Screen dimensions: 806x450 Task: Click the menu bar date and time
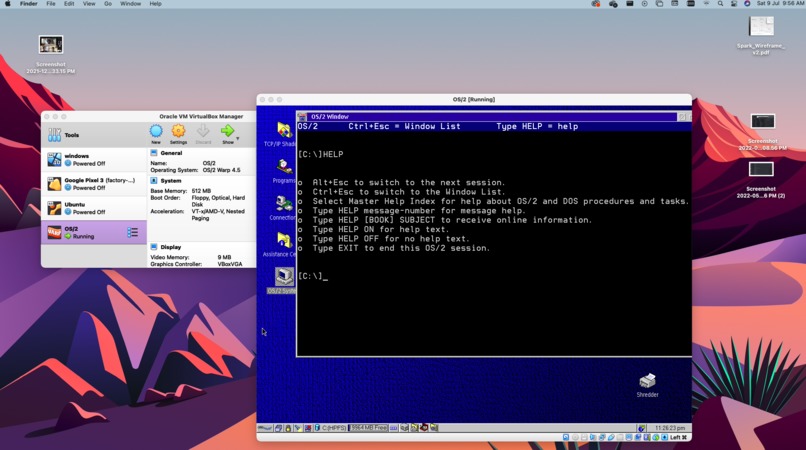point(779,4)
